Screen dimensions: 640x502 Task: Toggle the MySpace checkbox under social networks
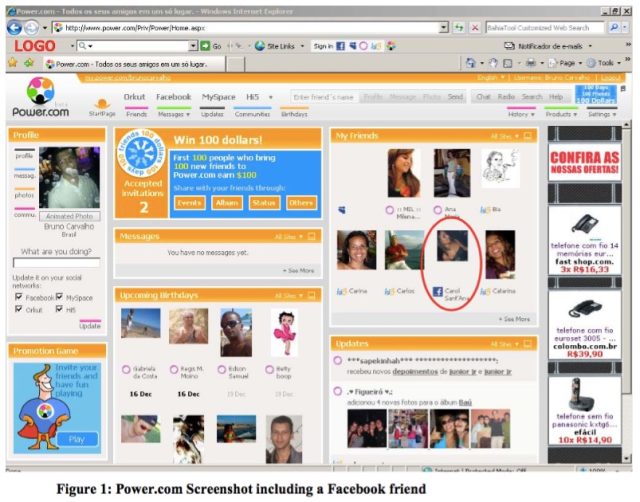(59, 297)
